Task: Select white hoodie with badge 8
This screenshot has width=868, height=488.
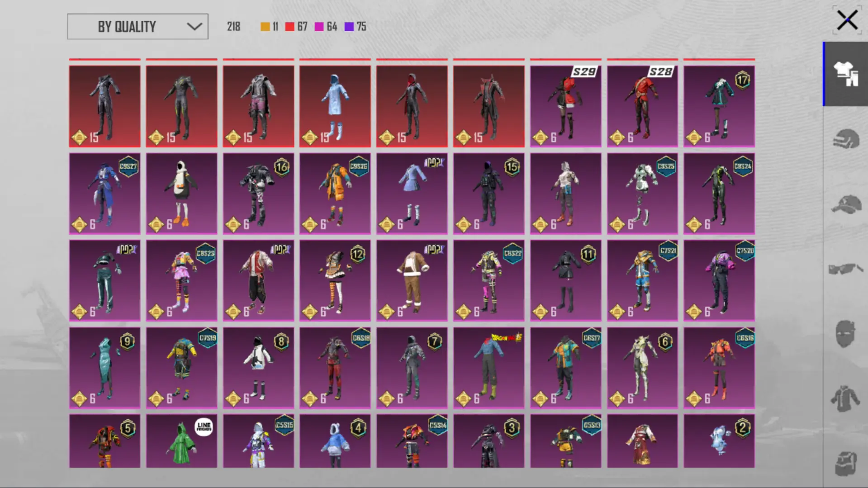Action: coord(258,368)
